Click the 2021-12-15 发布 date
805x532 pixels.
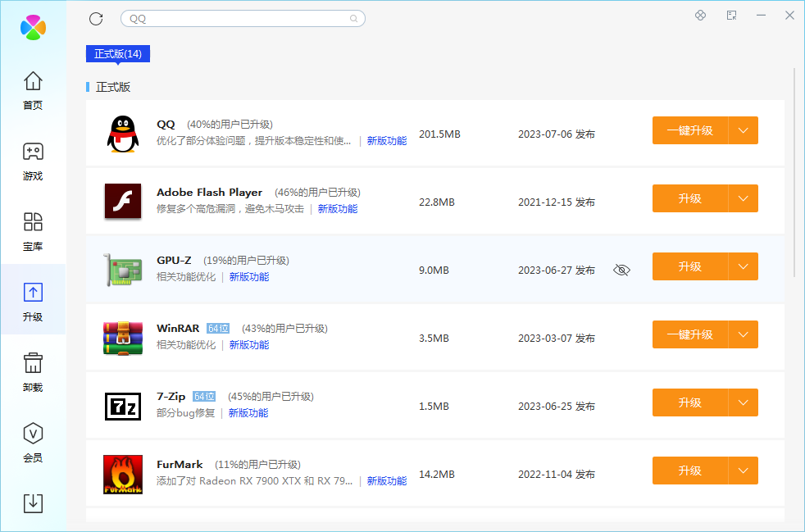557,202
